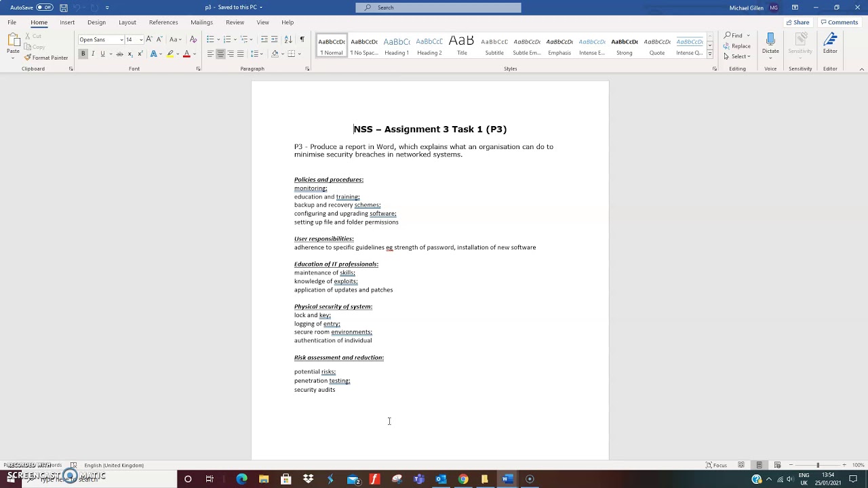Justify the paragraph text
The image size is (868, 488).
pyautogui.click(x=240, y=54)
